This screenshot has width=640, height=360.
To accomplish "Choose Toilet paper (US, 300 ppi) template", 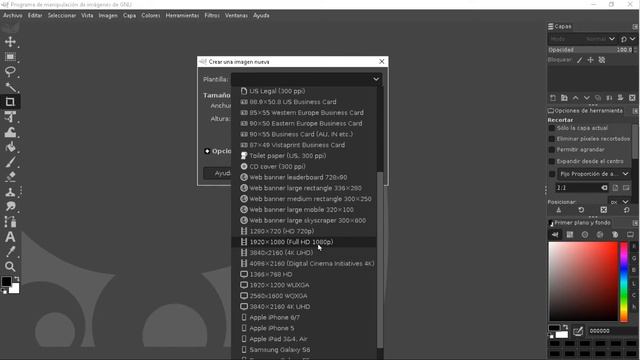I will 304,156.
